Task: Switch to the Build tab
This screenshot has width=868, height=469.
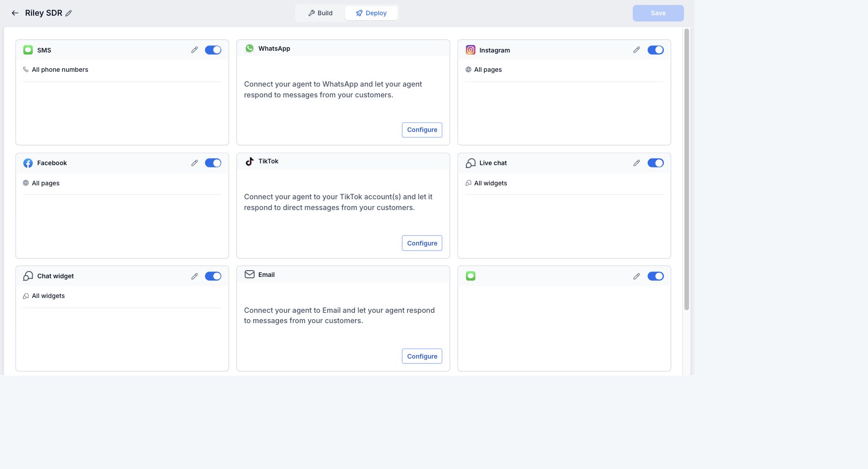Action: 320,13
